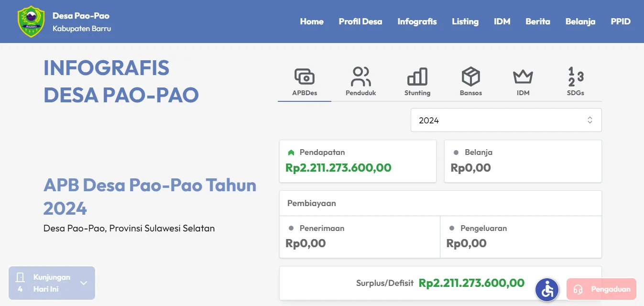Viewport: 644px width, 306px height.
Task: Click the visit count number 4
Action: (20, 289)
